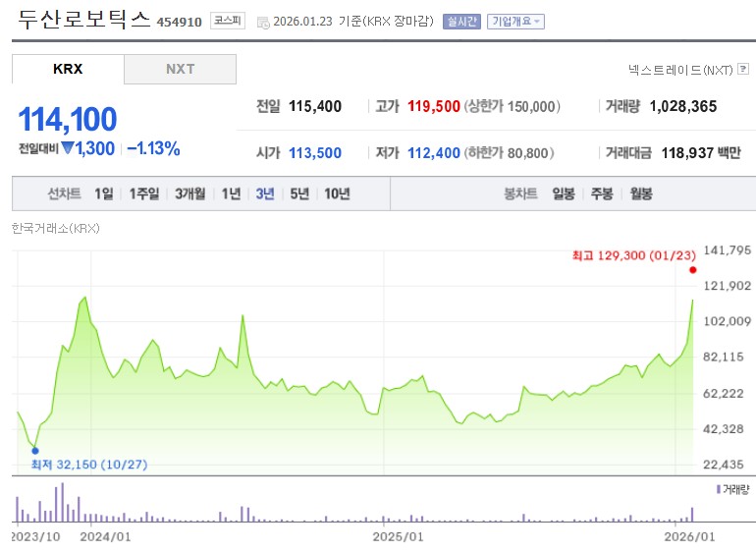Click the 전일 value 115,400

pos(315,106)
